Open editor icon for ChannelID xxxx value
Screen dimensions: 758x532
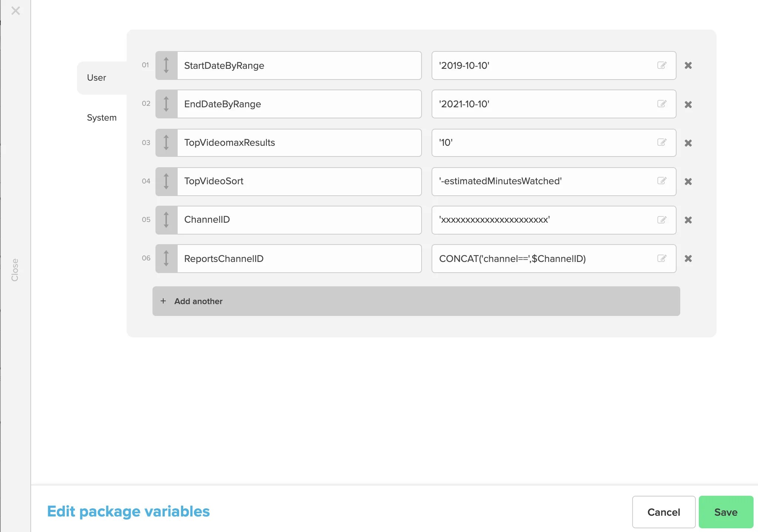click(662, 220)
